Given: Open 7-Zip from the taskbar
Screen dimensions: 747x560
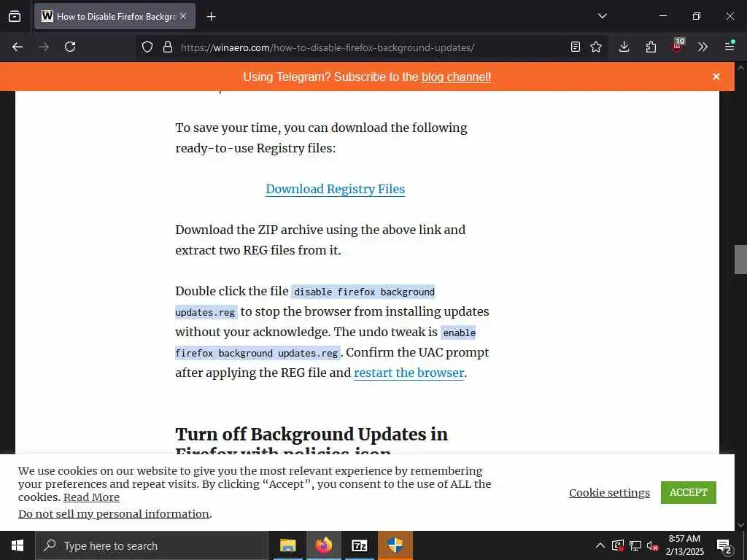Looking at the screenshot, I should 359,545.
